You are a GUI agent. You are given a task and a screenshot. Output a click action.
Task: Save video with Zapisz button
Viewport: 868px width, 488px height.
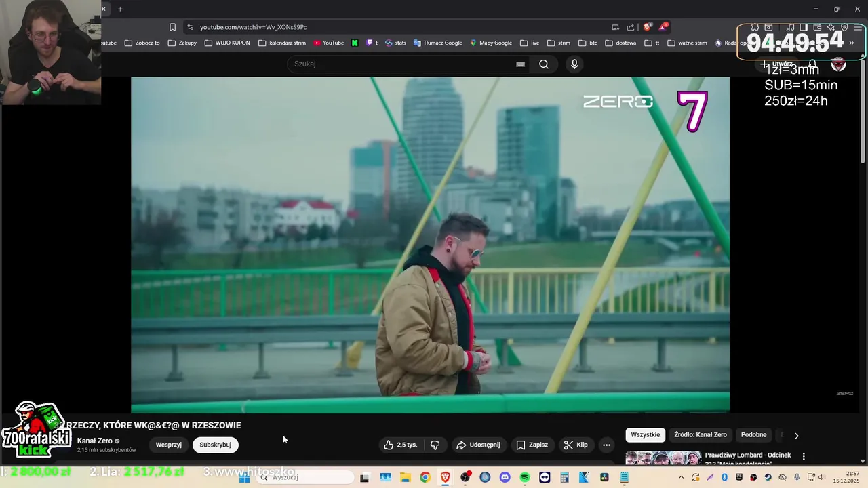pyautogui.click(x=532, y=445)
